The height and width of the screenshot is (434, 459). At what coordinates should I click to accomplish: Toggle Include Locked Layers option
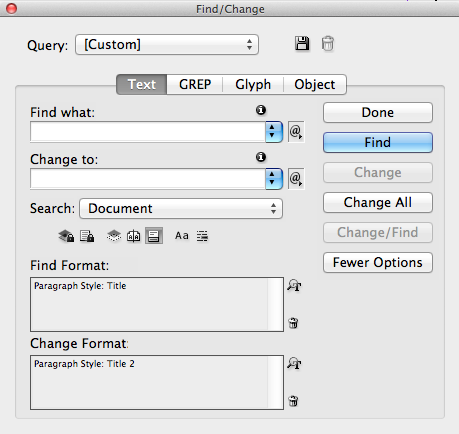[x=66, y=236]
